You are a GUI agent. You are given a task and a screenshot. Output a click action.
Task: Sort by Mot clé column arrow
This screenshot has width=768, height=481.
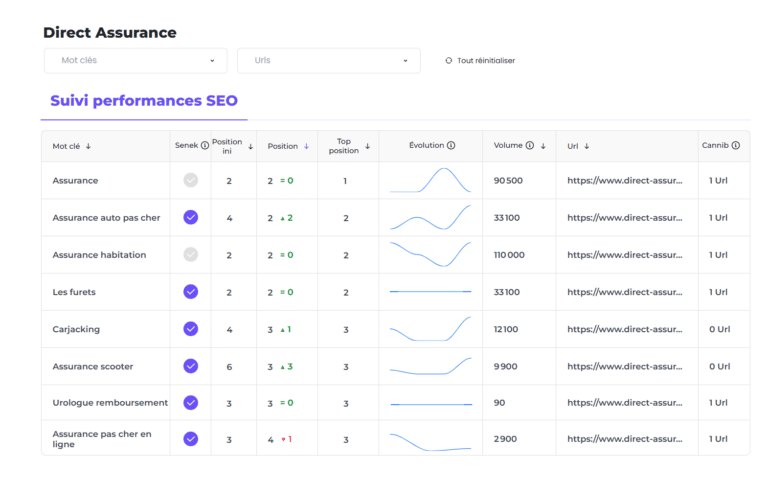pyautogui.click(x=88, y=146)
